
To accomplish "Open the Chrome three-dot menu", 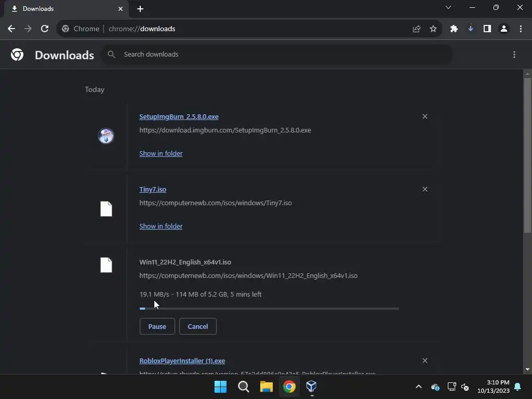I will (x=521, y=29).
